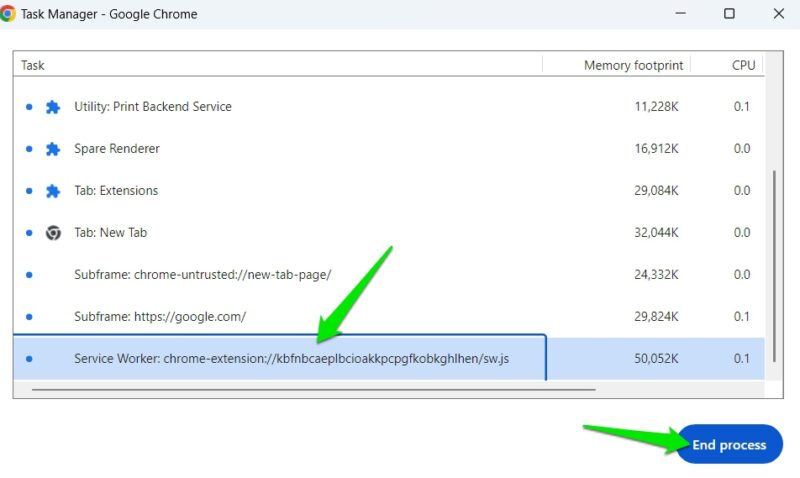Viewport: 800px width, 478px height.
Task: Click memory value 50,052K
Action: (x=656, y=358)
